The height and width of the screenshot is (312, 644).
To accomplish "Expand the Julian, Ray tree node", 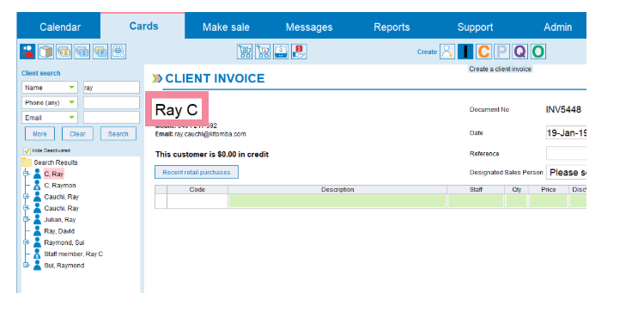I will 26,219.
